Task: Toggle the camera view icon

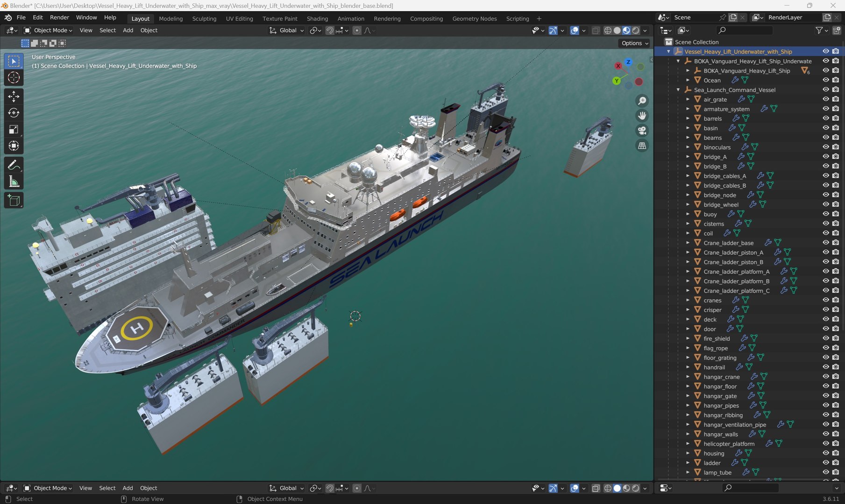Action: (x=642, y=130)
